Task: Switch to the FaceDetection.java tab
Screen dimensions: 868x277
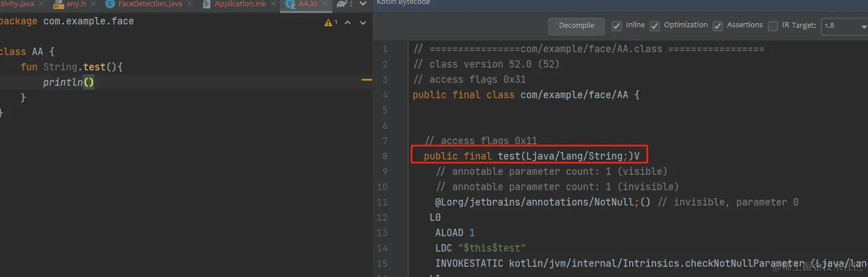Action: 151,4
